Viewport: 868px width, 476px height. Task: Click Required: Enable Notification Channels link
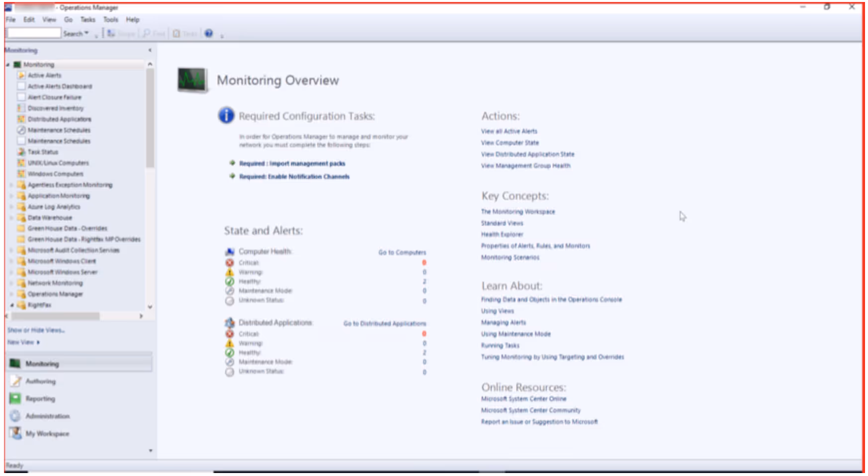294,176
